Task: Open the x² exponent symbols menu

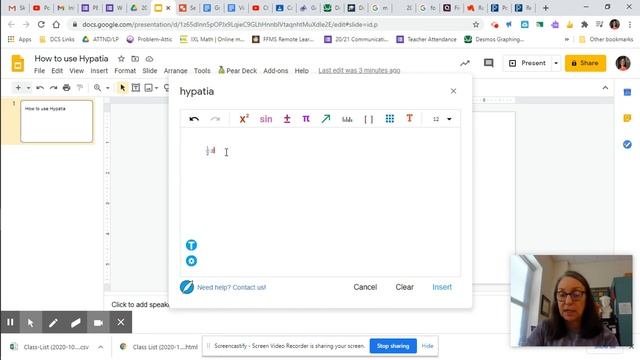Action: point(244,119)
